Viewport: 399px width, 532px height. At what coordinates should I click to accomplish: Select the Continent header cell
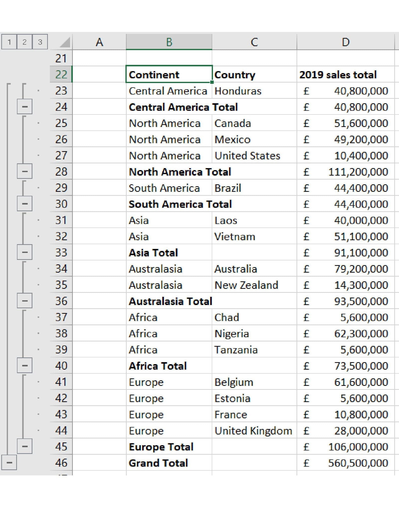tap(169, 74)
